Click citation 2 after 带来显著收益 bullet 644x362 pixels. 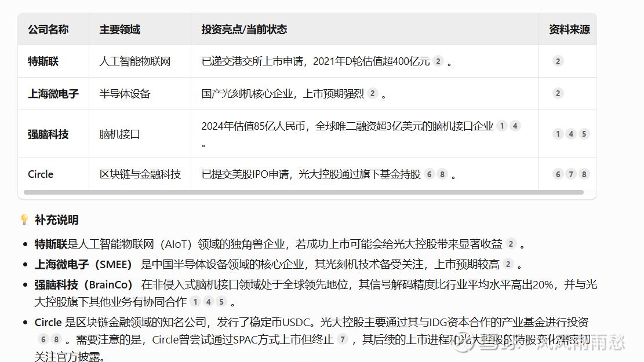pos(511,243)
